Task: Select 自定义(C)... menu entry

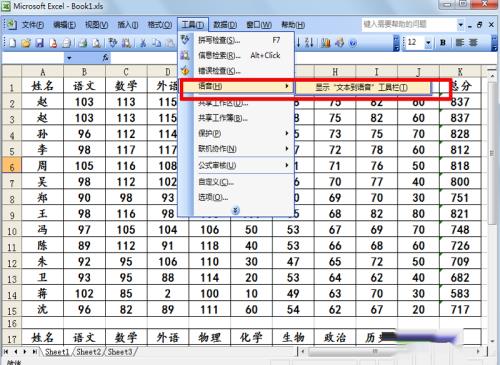Action: click(236, 182)
